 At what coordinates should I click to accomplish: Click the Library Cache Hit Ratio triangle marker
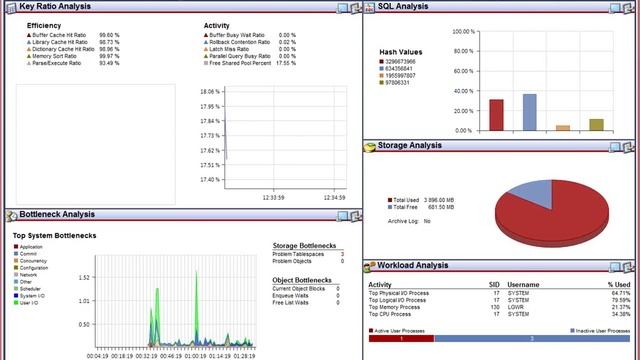tap(29, 42)
